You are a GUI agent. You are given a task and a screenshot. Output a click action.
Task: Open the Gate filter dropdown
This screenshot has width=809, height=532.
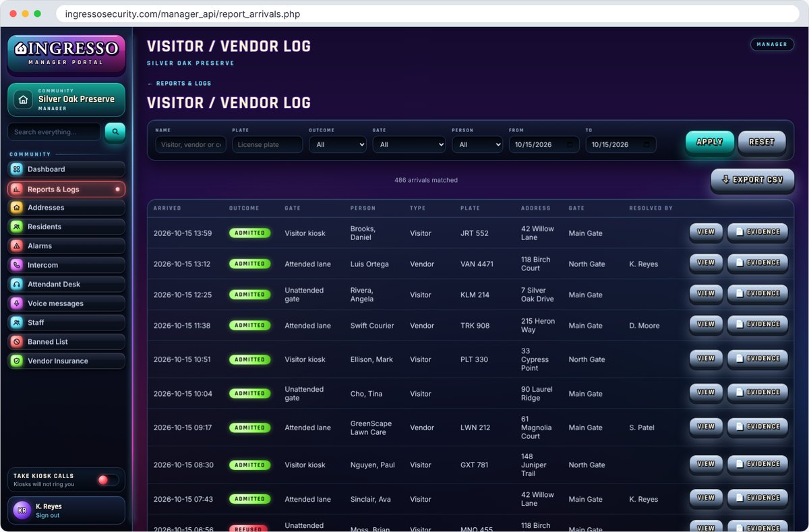409,145
